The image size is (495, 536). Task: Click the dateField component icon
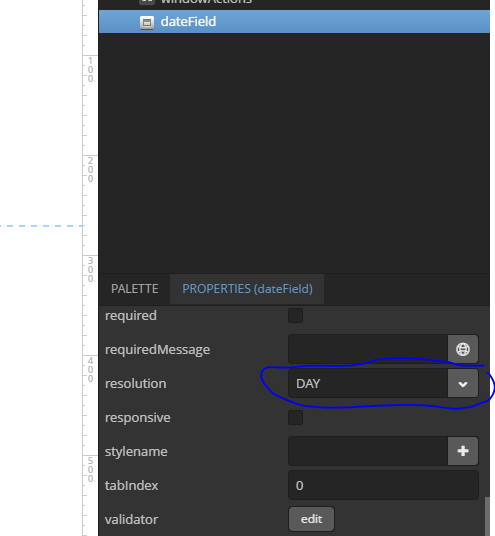point(147,23)
